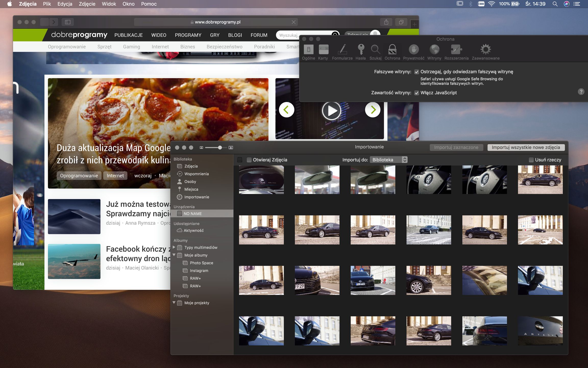Screen dimensions: 588x368
Task: Open Spotlight search in menu bar
Action: click(555, 4)
